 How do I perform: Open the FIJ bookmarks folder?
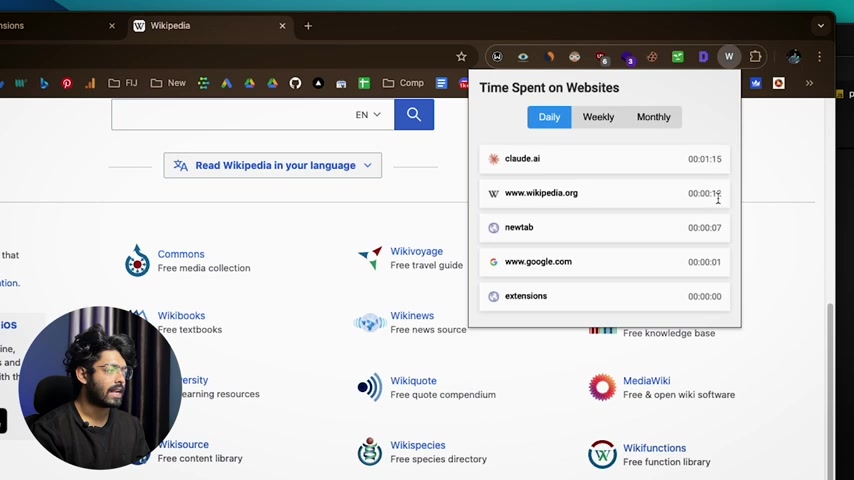pos(123,83)
